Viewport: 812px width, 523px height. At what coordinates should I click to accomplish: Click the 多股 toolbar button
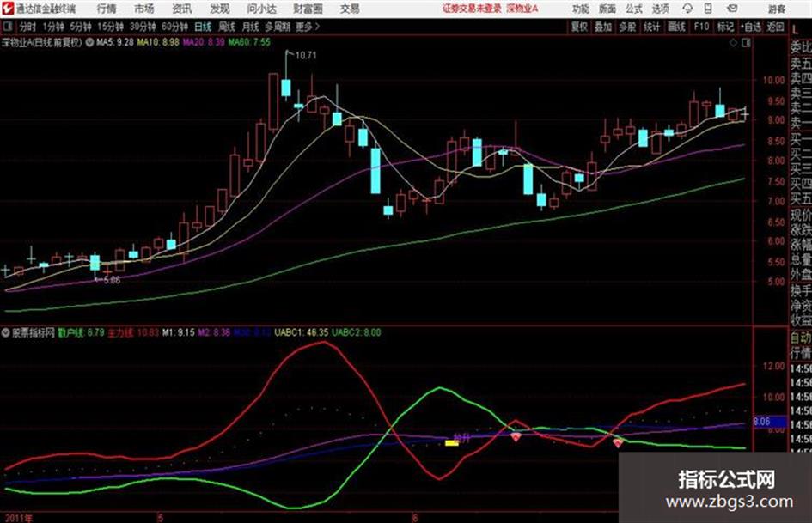point(627,27)
